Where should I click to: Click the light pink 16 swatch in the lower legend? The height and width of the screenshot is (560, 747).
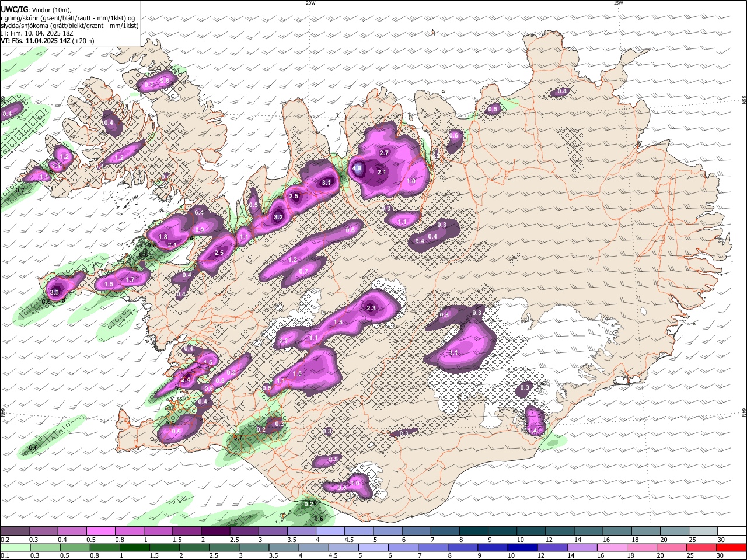(x=612, y=548)
